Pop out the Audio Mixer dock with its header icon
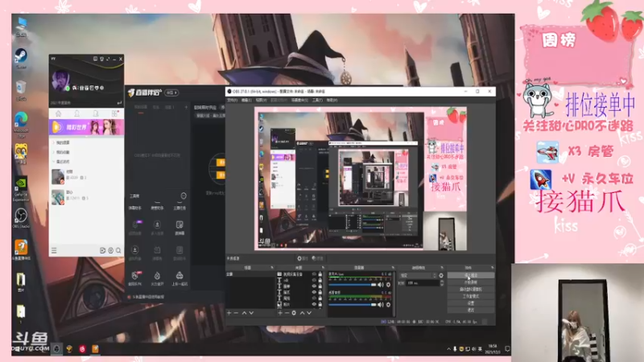Image resolution: width=644 pixels, height=362 pixels. [393, 268]
